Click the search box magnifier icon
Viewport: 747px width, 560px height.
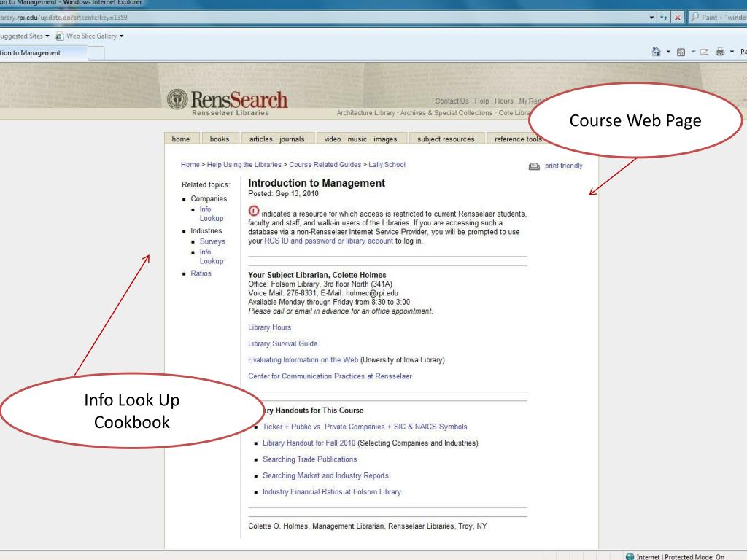click(695, 17)
